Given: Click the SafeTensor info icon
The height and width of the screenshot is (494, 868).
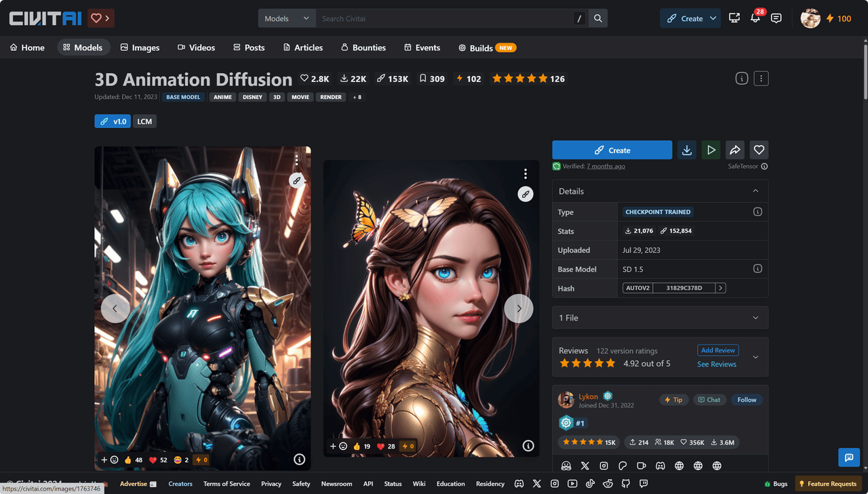Looking at the screenshot, I should pyautogui.click(x=764, y=167).
